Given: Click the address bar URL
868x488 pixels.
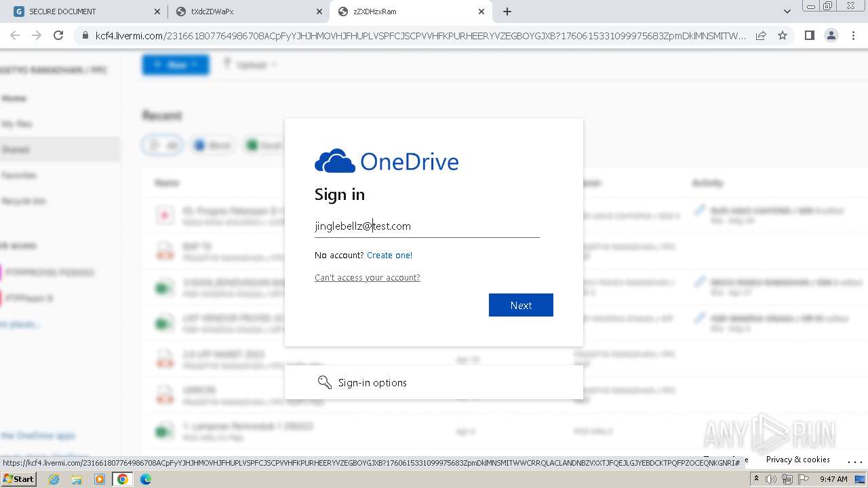Looking at the screenshot, I should [420, 35].
